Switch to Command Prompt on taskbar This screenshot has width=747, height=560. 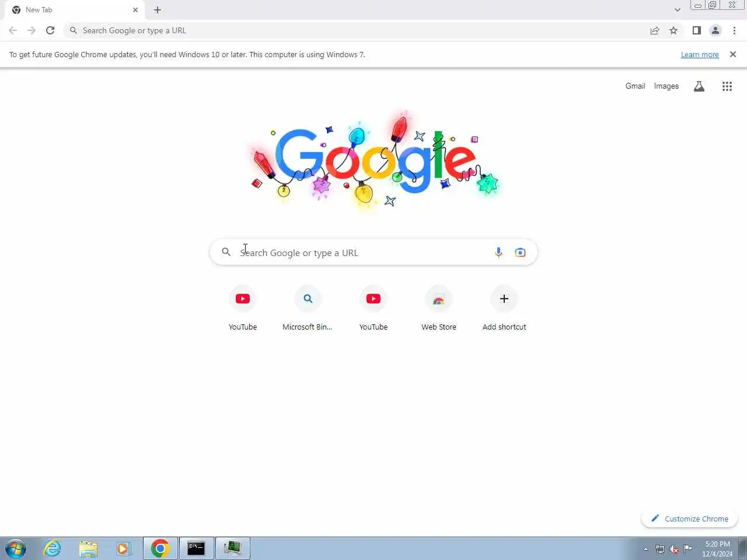click(x=196, y=548)
